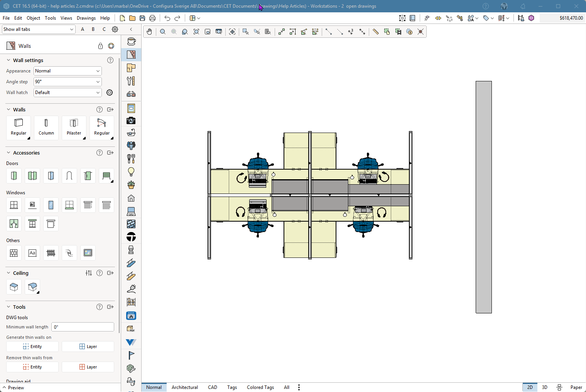The image size is (586, 392).
Task: Collapse the Wall settings section
Action: click(x=8, y=60)
